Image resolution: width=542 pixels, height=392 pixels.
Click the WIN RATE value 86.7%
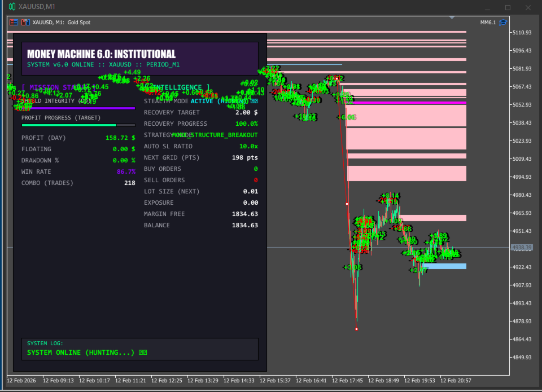tap(126, 171)
